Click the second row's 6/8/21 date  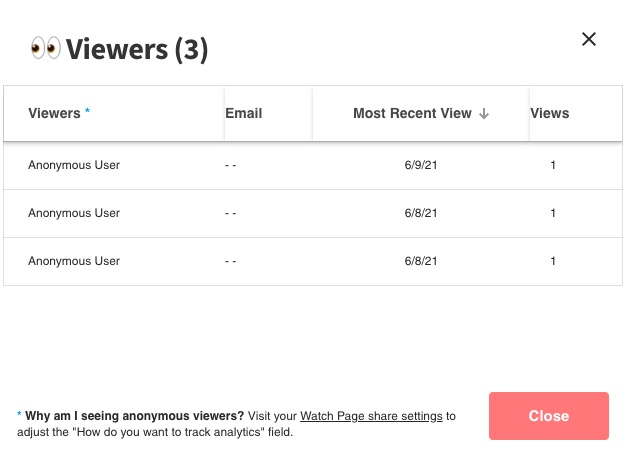click(x=421, y=213)
